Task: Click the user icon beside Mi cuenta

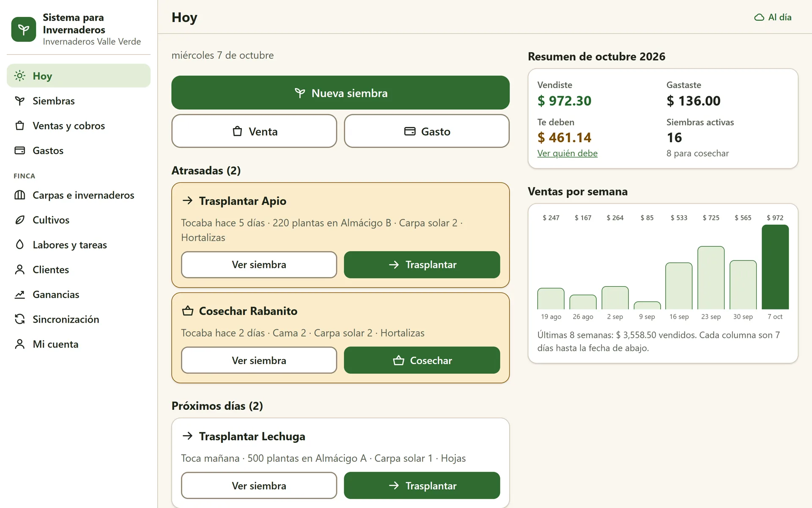Action: (19, 344)
